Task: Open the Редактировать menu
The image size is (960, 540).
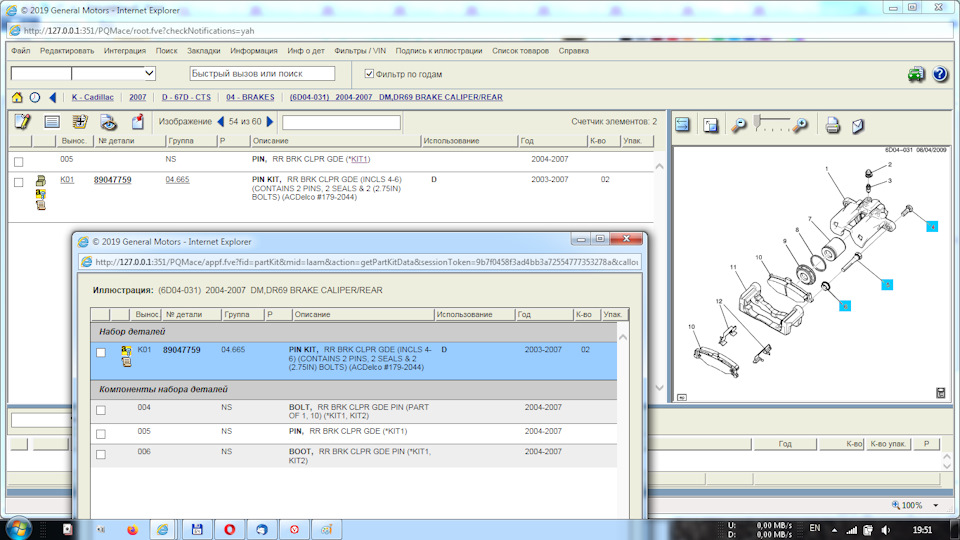Action: (x=67, y=51)
